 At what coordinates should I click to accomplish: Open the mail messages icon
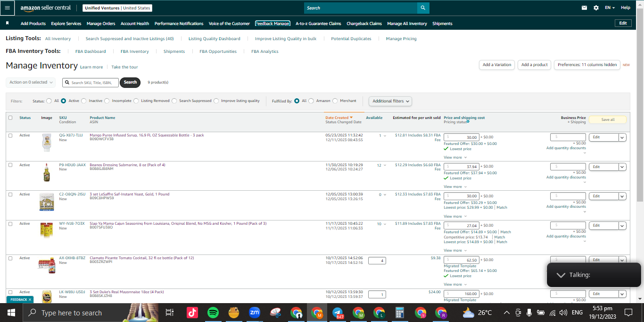click(x=584, y=8)
